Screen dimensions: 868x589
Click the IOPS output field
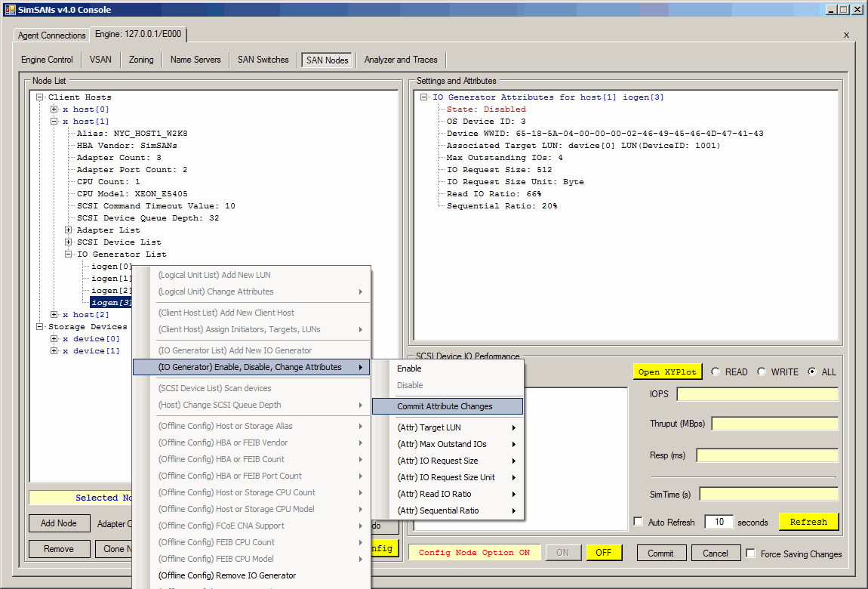coord(757,394)
